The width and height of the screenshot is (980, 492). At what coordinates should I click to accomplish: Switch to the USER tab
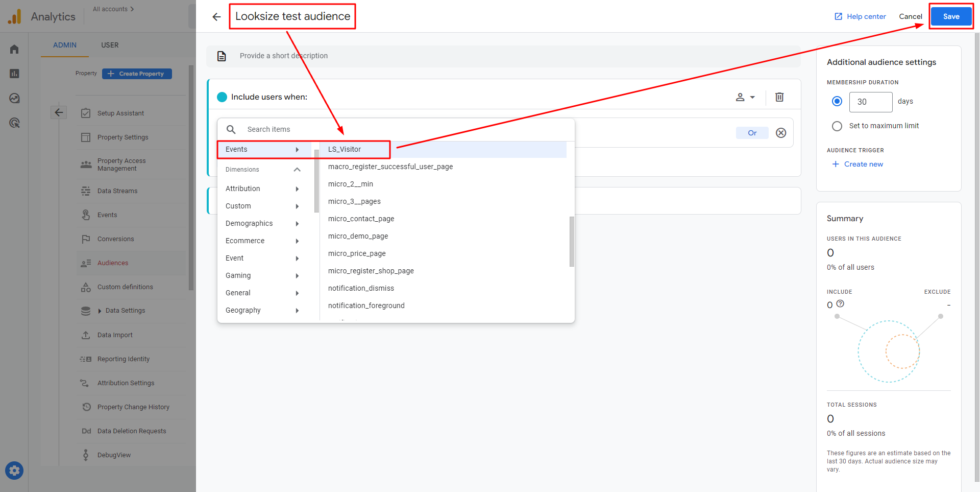click(110, 45)
